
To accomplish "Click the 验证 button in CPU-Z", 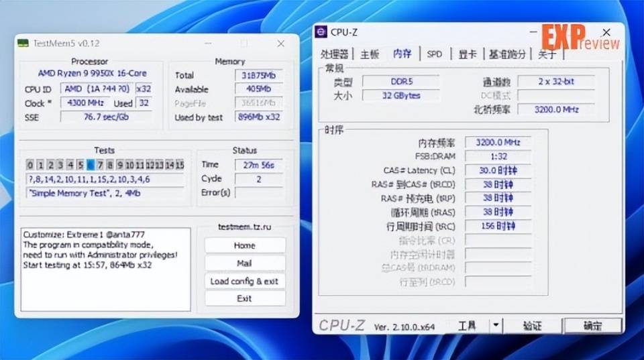I will point(532,326).
